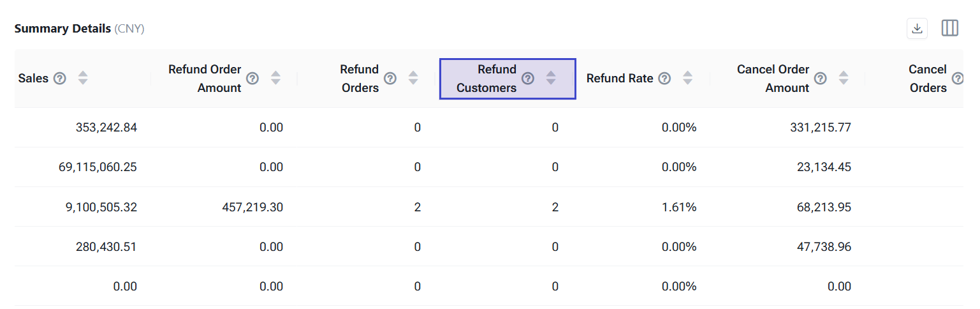Click the 331,215.77 cancel amount cell
Screen dimensions: 980x309
[x=821, y=128]
